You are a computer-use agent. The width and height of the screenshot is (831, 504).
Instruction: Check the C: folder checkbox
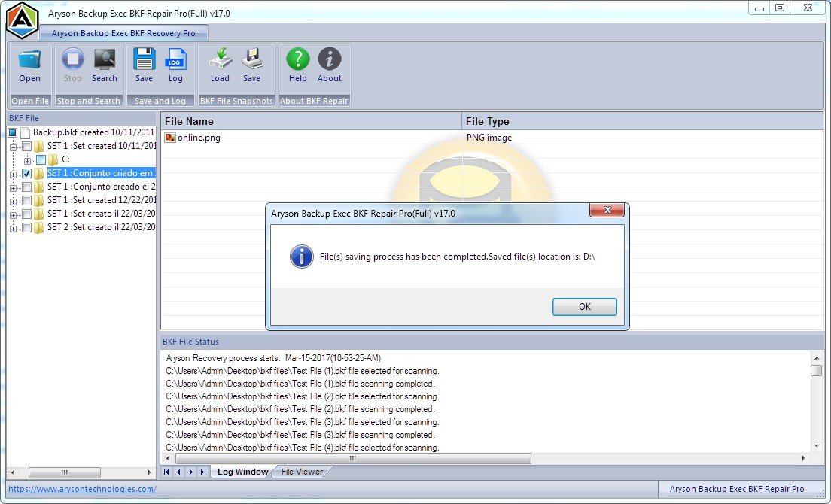(x=41, y=159)
